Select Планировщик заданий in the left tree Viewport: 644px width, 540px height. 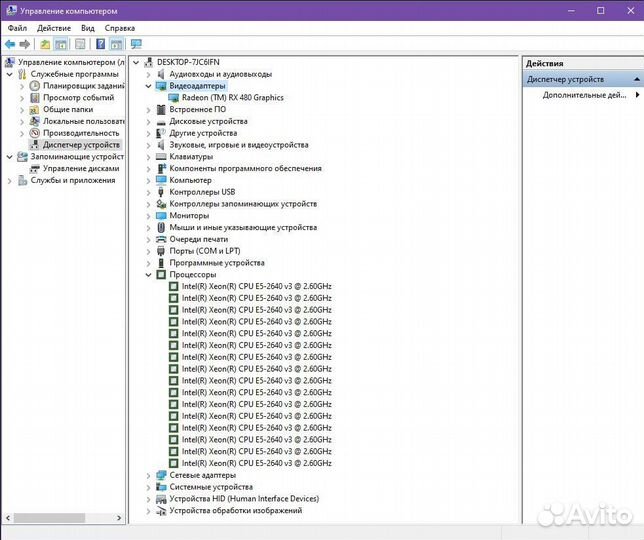click(83, 86)
